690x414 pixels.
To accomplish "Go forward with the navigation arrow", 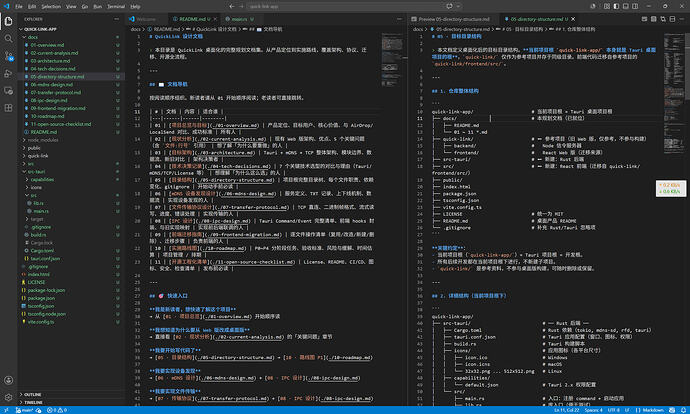I will [x=241, y=6].
